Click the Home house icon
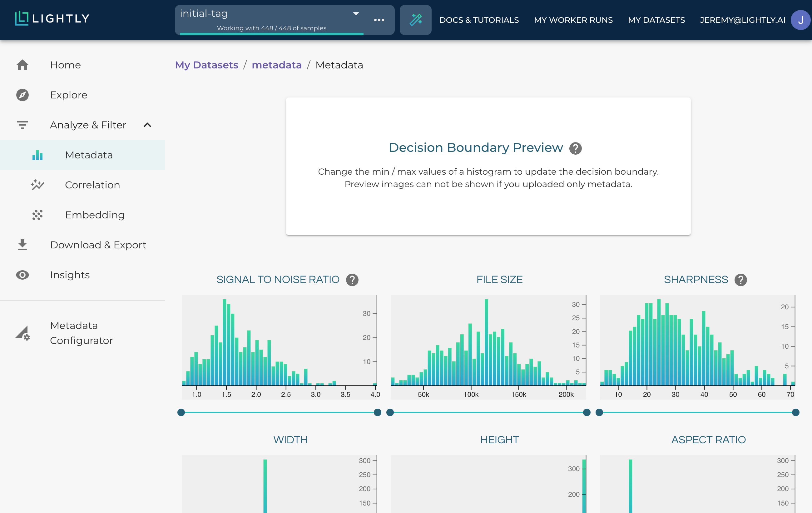Image resolution: width=812 pixels, height=513 pixels. click(22, 65)
